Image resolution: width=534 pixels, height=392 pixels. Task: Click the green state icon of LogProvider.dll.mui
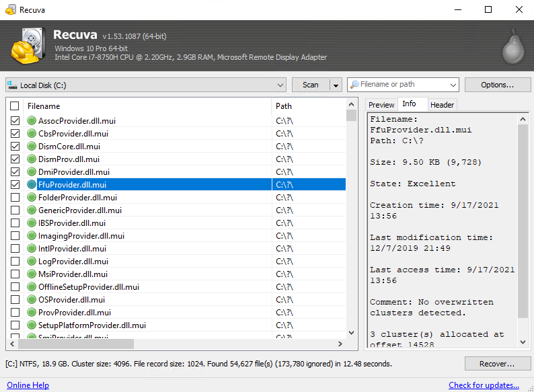coord(32,261)
